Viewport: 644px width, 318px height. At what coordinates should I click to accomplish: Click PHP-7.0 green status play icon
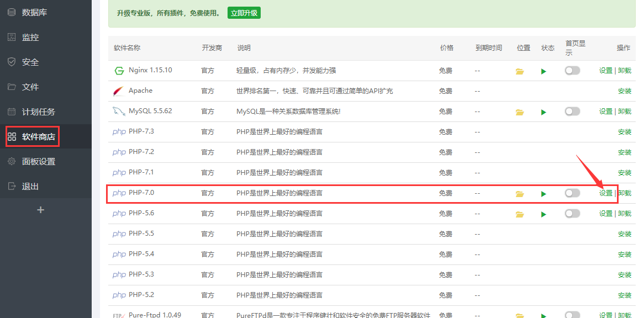[543, 194]
